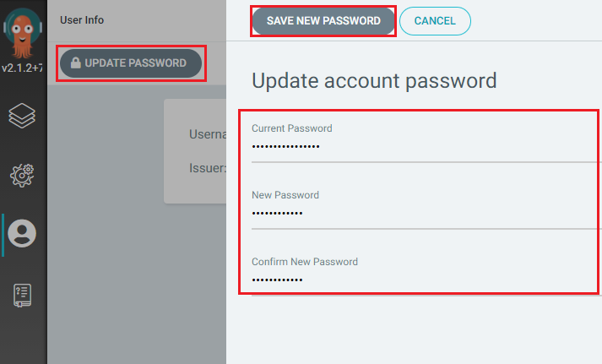Click the v2.1.2 version label

(23, 67)
